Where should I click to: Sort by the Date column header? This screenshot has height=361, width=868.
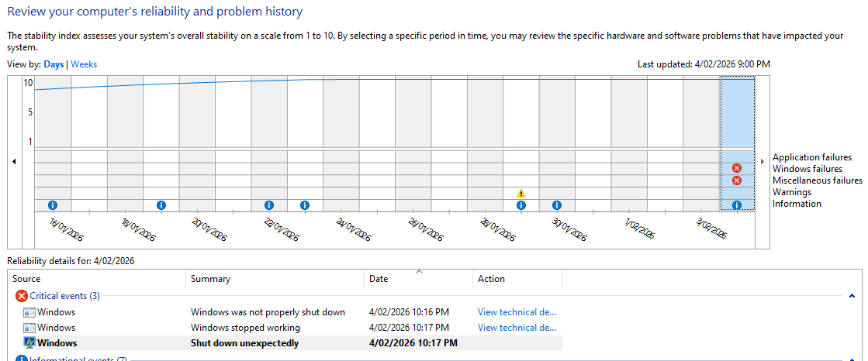point(419,279)
